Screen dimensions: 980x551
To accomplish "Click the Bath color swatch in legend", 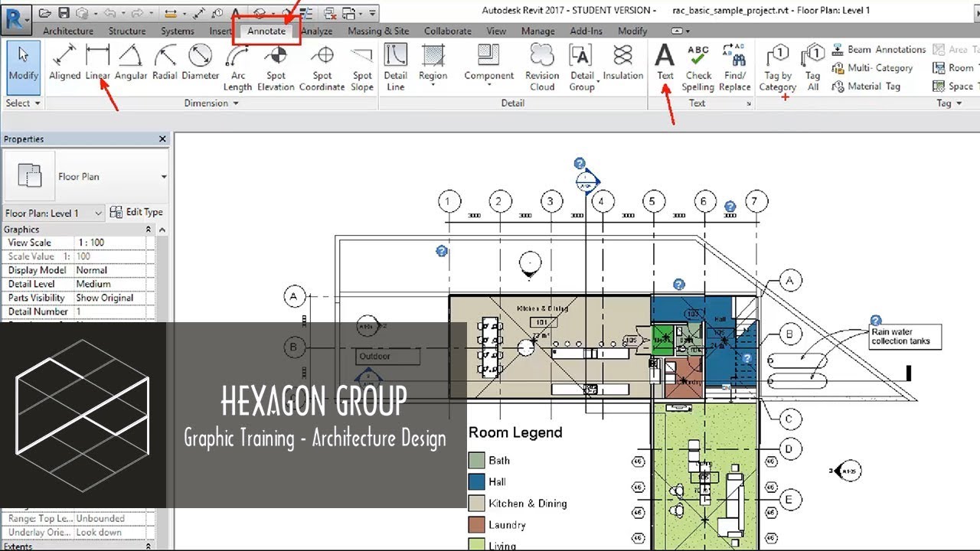I will coord(476,461).
